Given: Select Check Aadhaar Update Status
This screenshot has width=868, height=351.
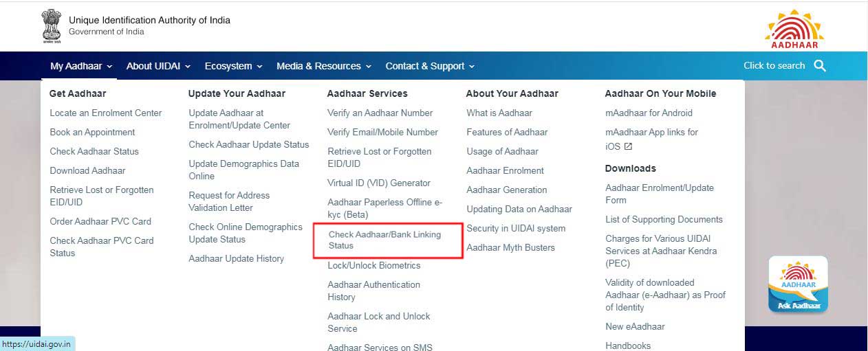Looking at the screenshot, I should (x=249, y=144).
